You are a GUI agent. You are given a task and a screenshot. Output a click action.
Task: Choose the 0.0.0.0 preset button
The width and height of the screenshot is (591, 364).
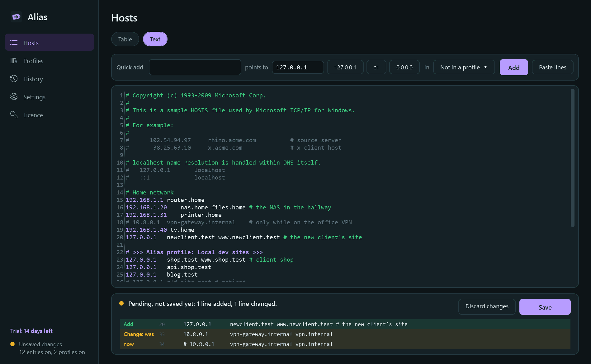[404, 67]
